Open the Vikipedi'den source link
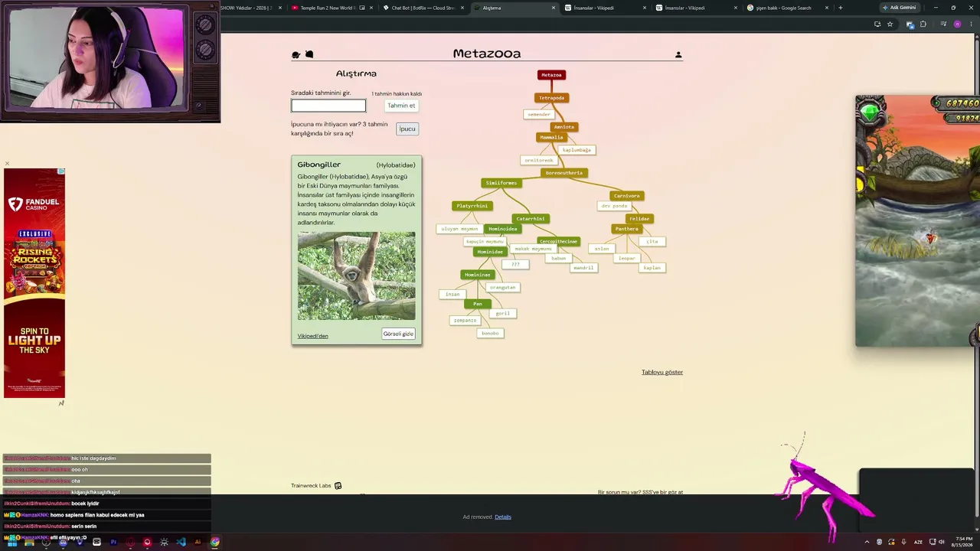This screenshot has height=551, width=980. coord(312,336)
